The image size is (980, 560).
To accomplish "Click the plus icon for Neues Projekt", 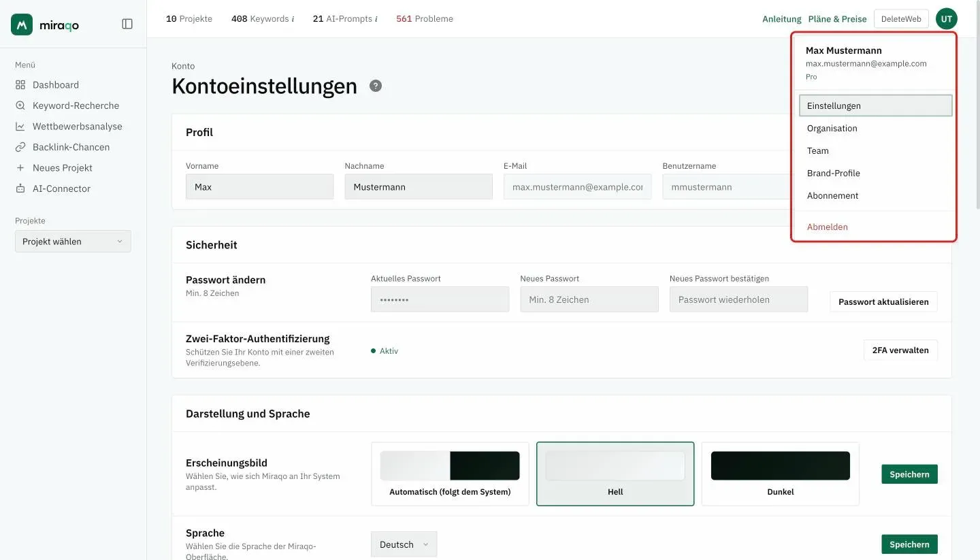I will coord(20,168).
